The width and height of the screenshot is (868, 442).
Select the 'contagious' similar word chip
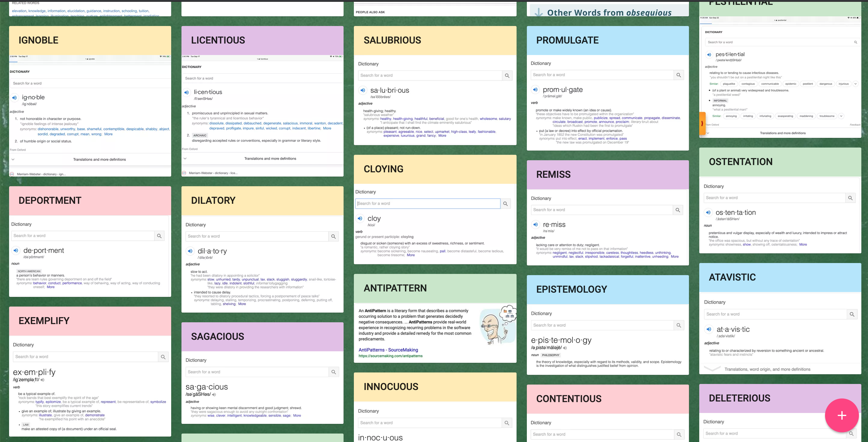tap(748, 84)
